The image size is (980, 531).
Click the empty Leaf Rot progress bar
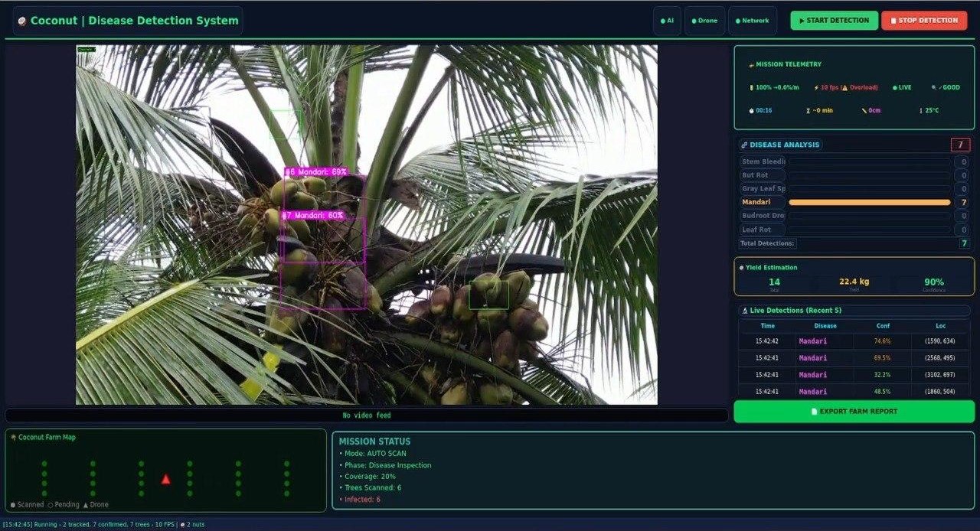pos(870,230)
